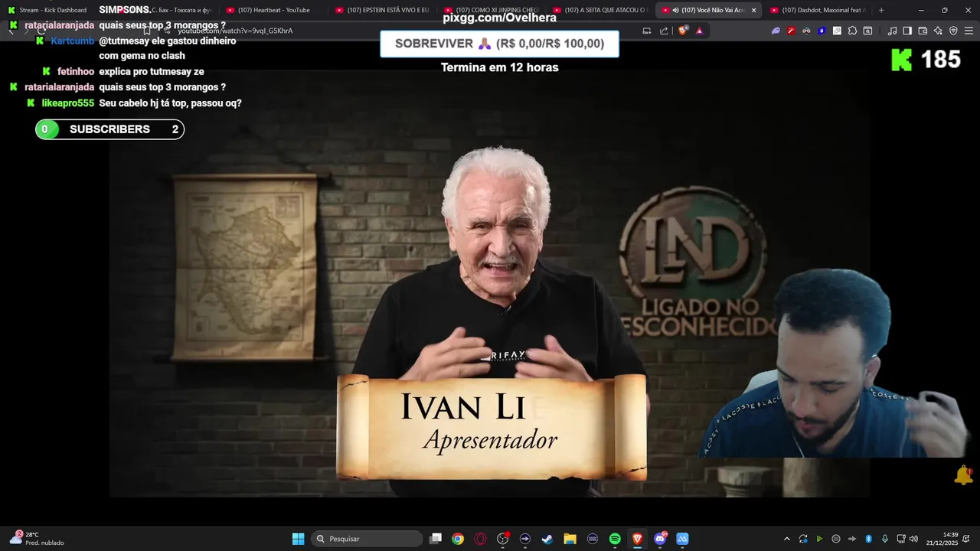980x551 pixels.
Task: Open File Explorer from the taskbar
Action: pos(570,539)
